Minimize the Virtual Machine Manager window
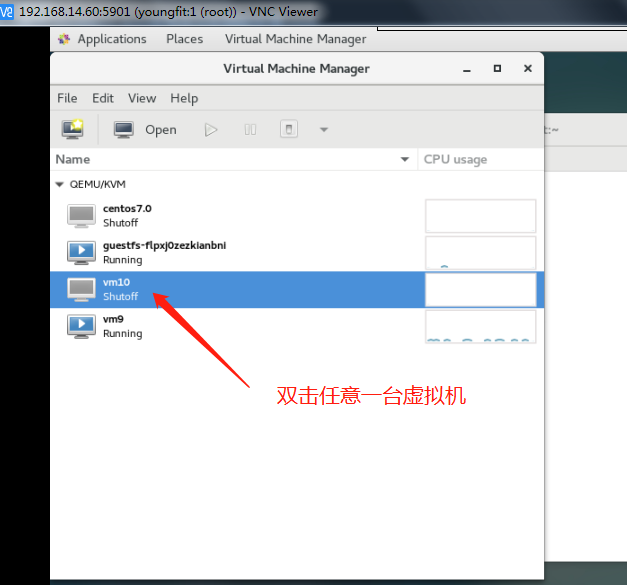Image resolution: width=627 pixels, height=585 pixels. [467, 69]
